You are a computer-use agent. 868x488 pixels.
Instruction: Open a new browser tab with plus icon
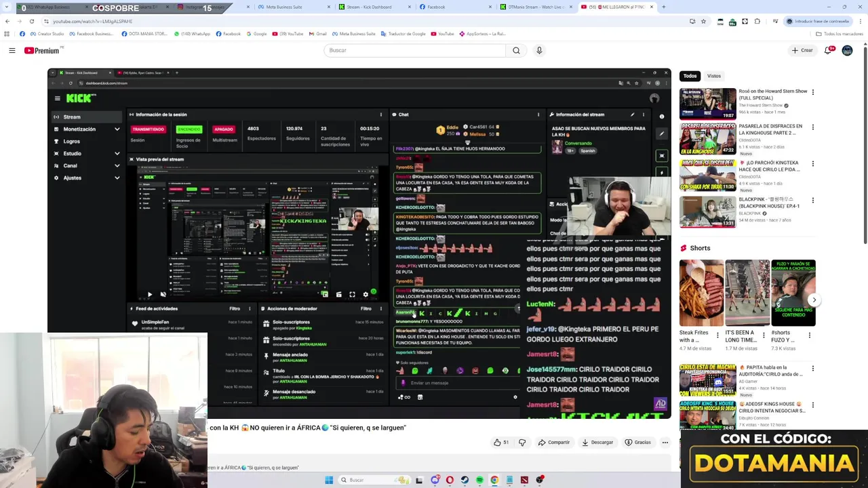tap(663, 7)
